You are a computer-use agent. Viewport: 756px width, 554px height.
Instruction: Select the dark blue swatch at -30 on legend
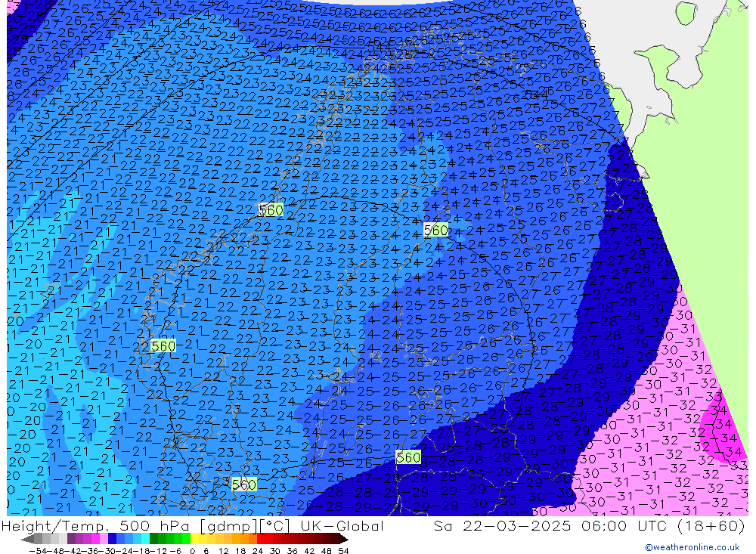tap(112, 539)
